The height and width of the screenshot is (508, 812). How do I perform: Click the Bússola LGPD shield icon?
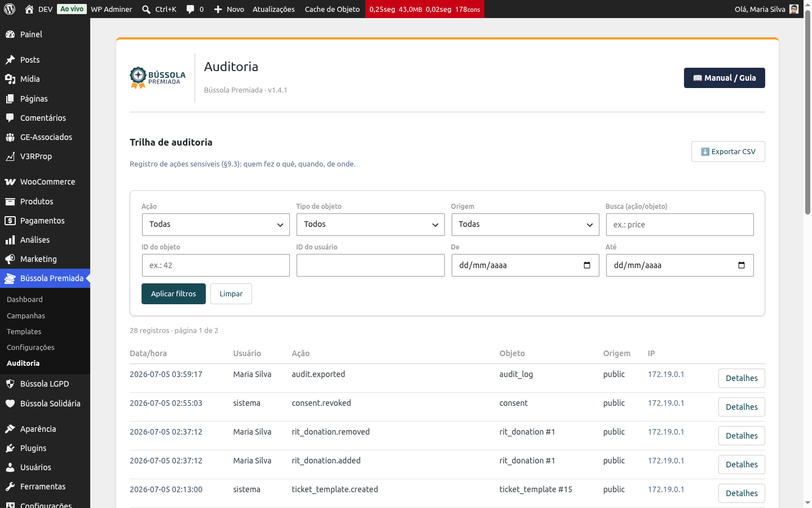coord(10,384)
